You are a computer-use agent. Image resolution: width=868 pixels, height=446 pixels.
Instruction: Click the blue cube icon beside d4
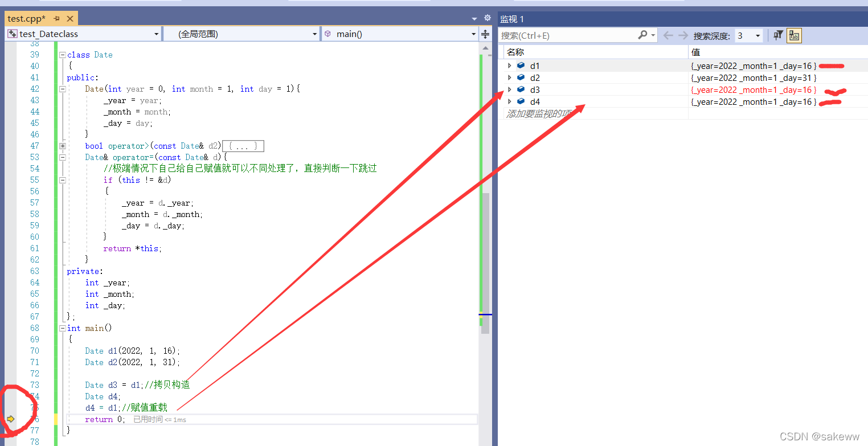521,102
